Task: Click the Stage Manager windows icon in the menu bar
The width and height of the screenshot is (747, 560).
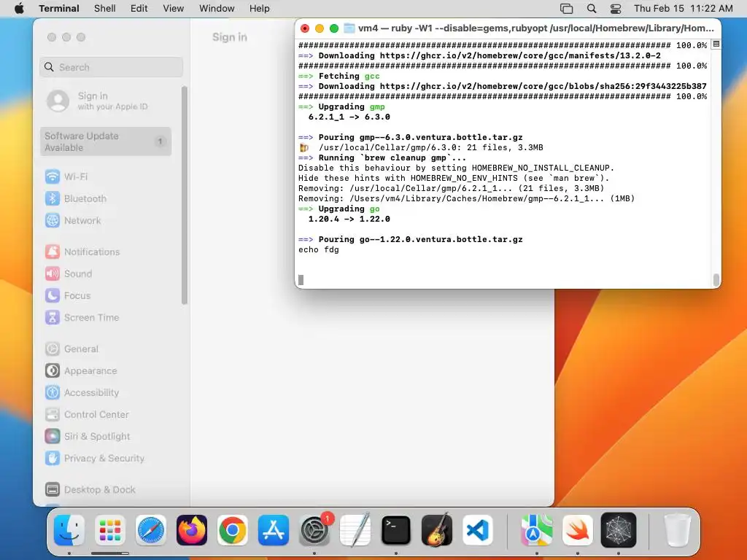Action: (566, 9)
